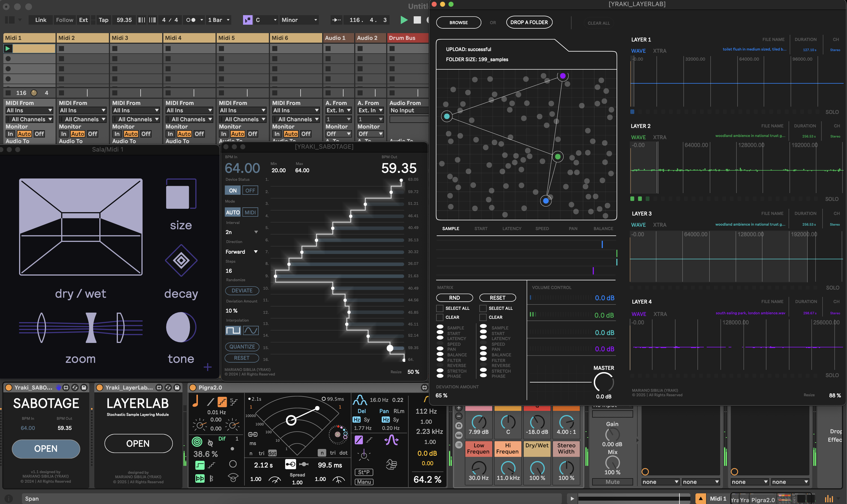847x504 pixels.
Task: Click the green square-wave icon in Pigra2.0
Action: 200,465
